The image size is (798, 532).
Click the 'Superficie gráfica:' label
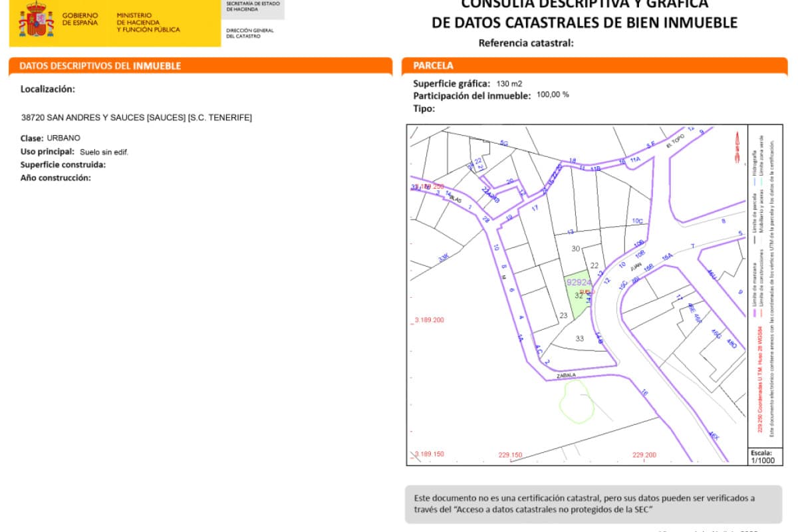452,84
